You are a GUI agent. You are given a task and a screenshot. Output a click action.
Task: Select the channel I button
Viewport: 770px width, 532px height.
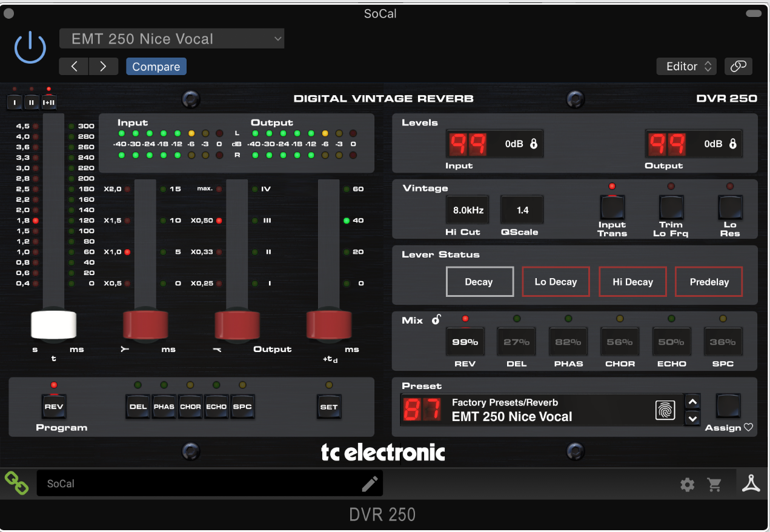coord(15,102)
